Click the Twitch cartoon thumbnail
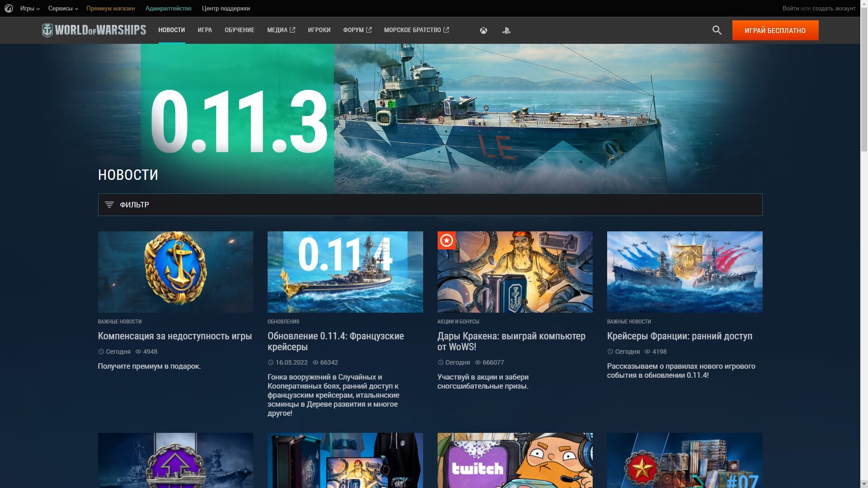 point(515,460)
